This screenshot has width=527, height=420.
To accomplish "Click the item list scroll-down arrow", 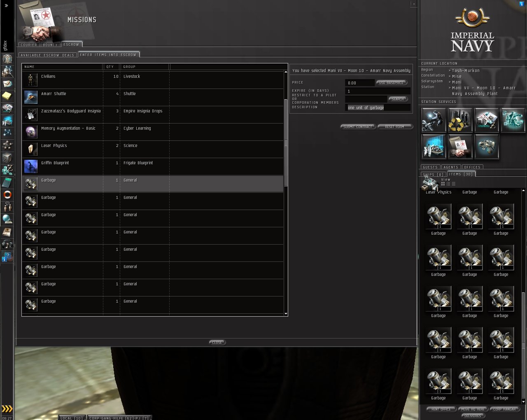I will click(x=286, y=314).
